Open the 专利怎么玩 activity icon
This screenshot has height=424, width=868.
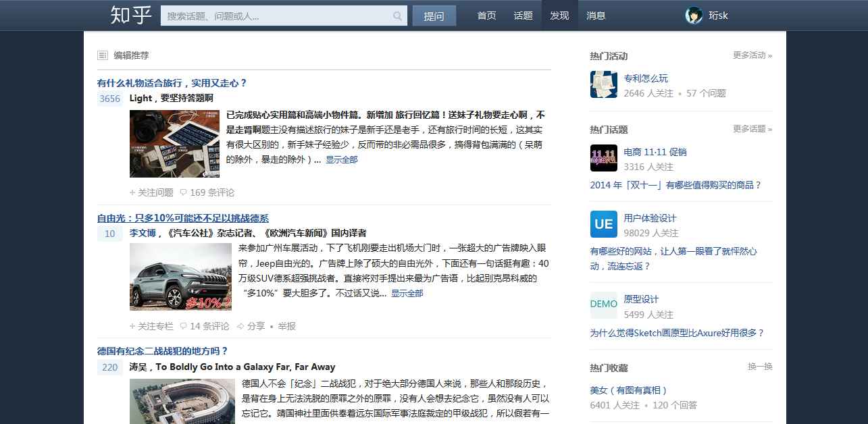[x=604, y=84]
